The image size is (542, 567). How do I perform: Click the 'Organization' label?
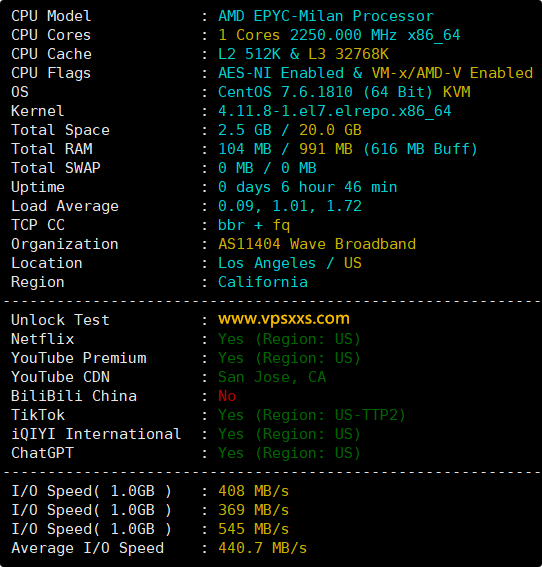[65, 245]
